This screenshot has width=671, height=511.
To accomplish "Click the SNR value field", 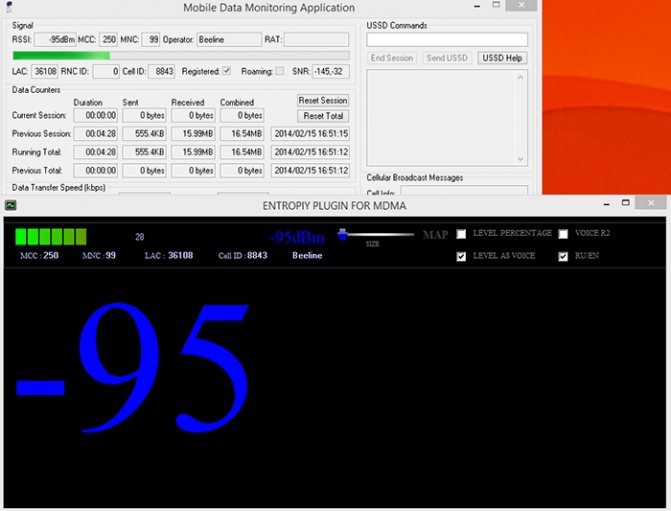I will (x=331, y=71).
